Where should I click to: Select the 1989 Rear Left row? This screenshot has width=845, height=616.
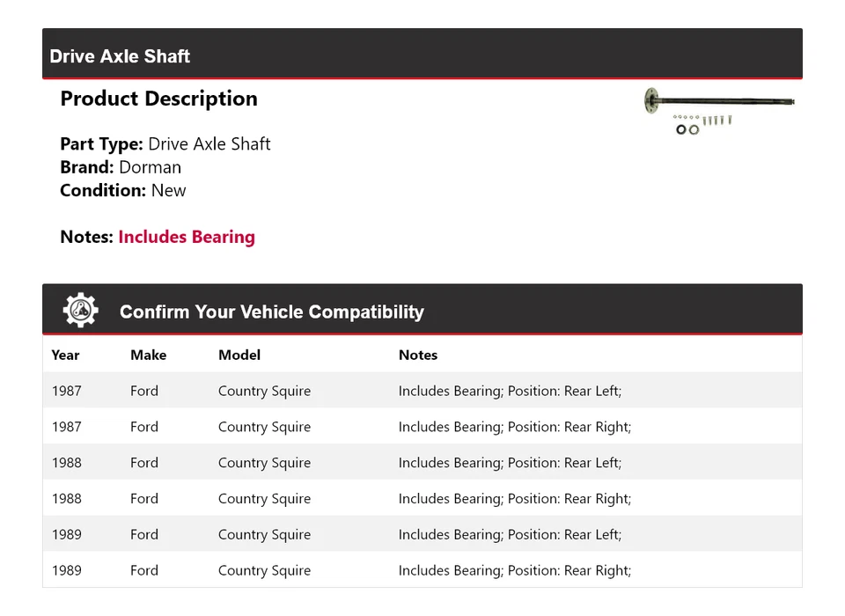pyautogui.click(x=422, y=535)
